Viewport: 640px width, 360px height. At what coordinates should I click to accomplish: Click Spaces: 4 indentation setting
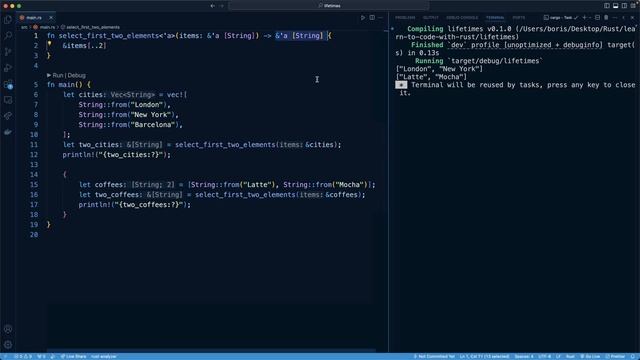tap(524, 357)
